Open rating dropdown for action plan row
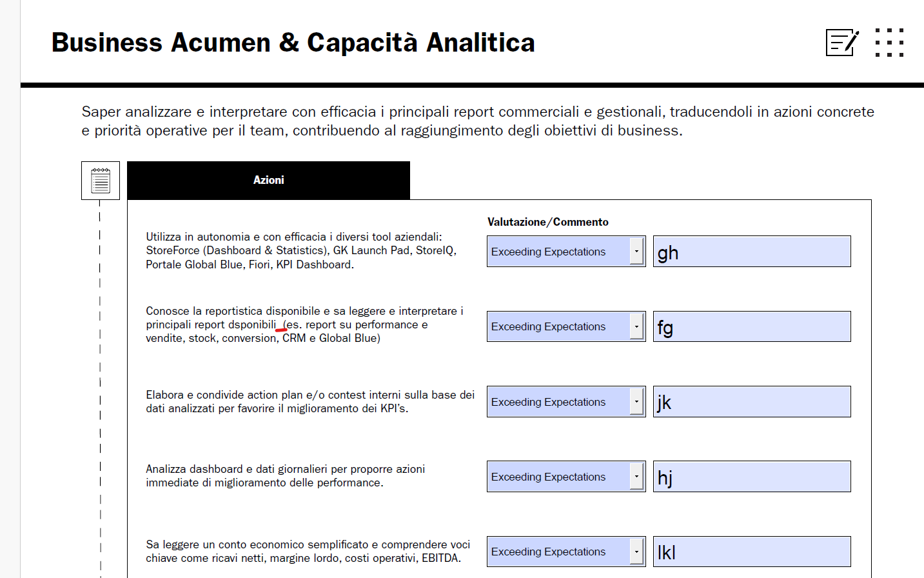 click(636, 402)
